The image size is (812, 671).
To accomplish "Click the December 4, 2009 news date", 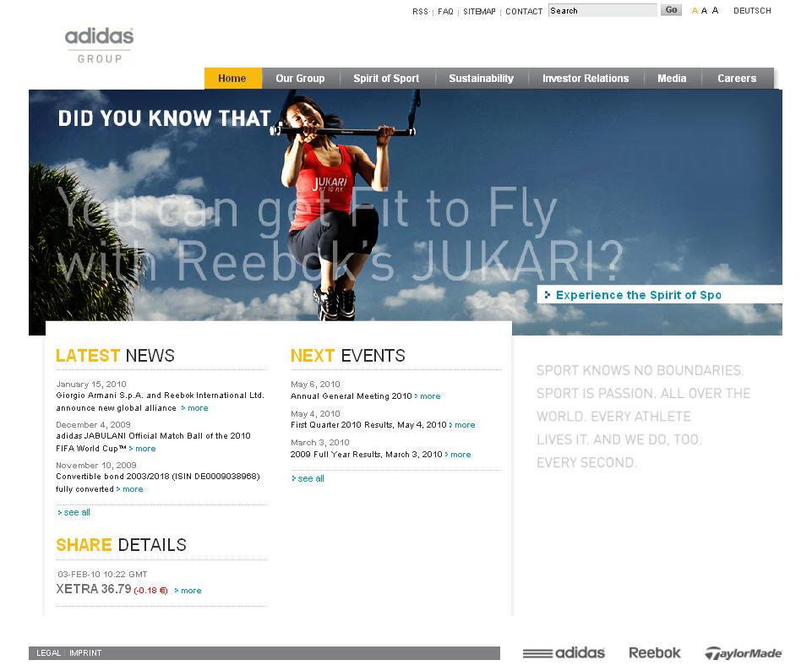I will pyautogui.click(x=93, y=424).
